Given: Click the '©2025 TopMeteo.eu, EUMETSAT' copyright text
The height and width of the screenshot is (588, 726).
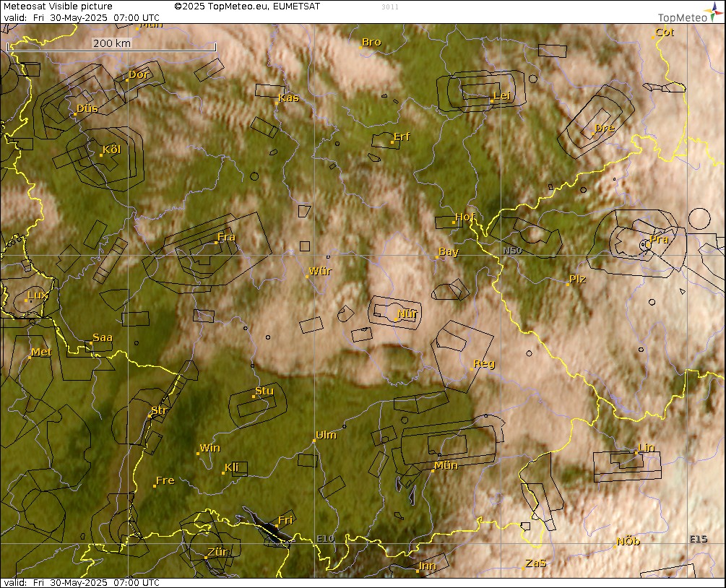Looking at the screenshot, I should (x=247, y=7).
